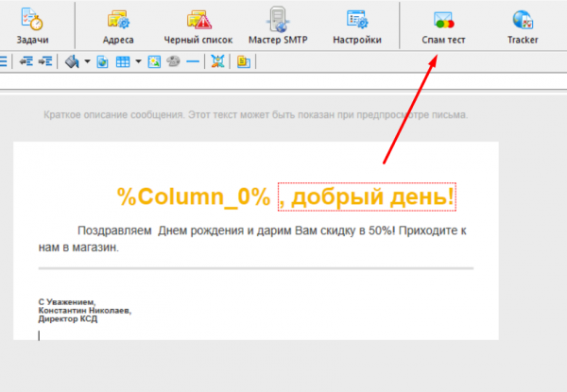The width and height of the screenshot is (567, 392).
Task: Click the yellow document copy icon
Action: pyautogui.click(x=244, y=61)
